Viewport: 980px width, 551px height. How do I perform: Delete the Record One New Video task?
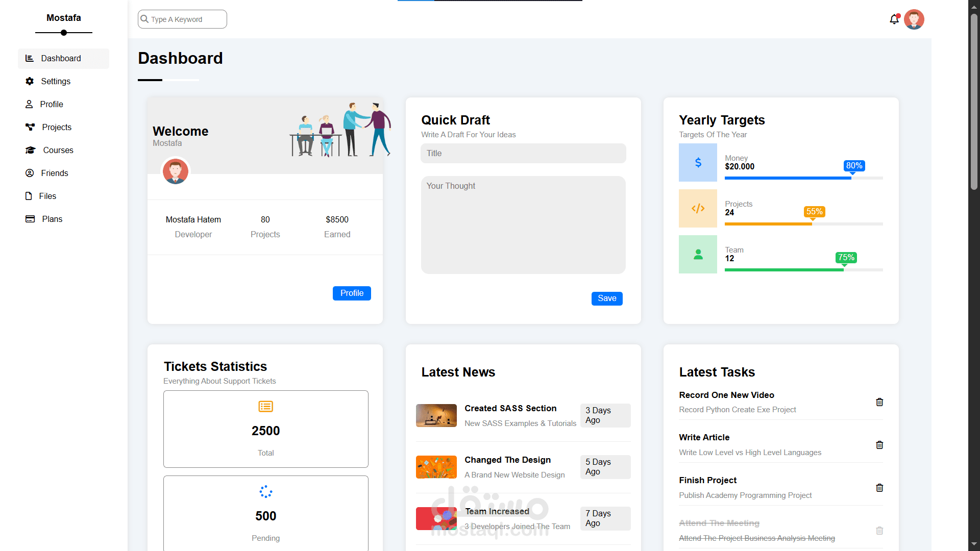pyautogui.click(x=879, y=402)
